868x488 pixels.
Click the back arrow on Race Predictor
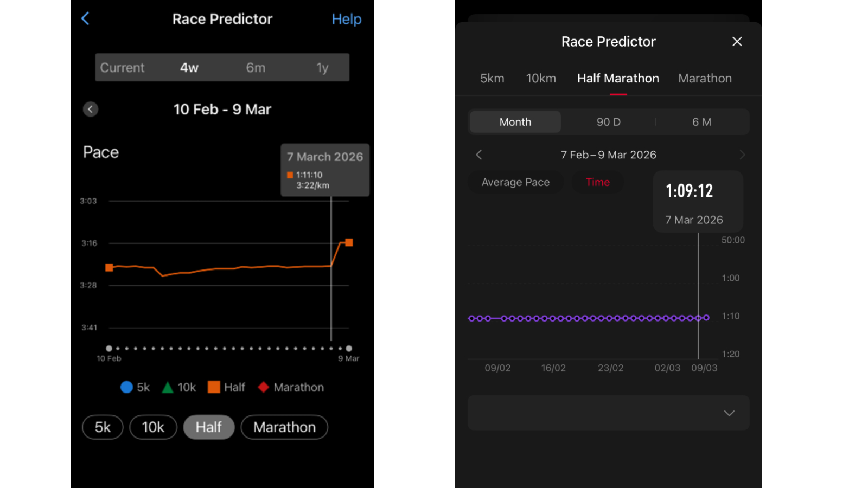pos(85,18)
